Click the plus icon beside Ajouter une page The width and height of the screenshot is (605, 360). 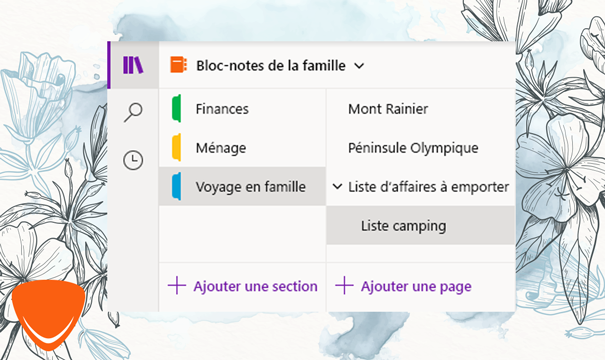tap(344, 286)
